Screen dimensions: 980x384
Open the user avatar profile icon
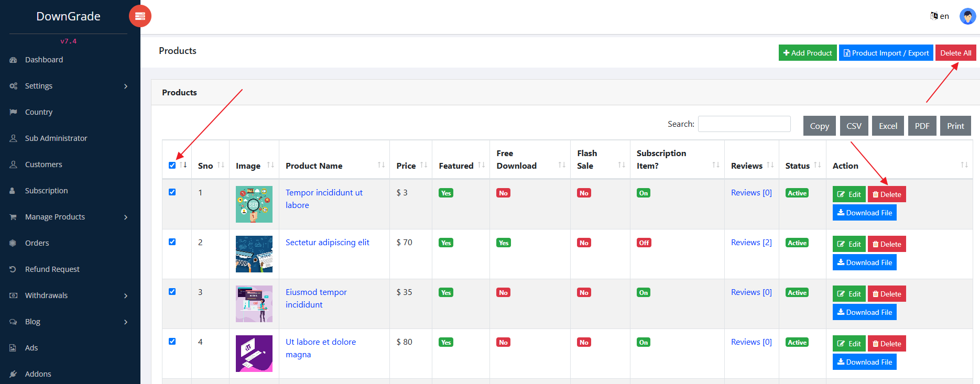coord(967,16)
